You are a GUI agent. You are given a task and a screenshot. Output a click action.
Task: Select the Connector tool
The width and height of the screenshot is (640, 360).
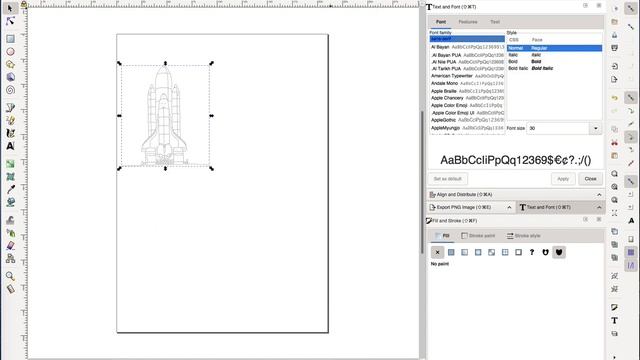click(10, 258)
